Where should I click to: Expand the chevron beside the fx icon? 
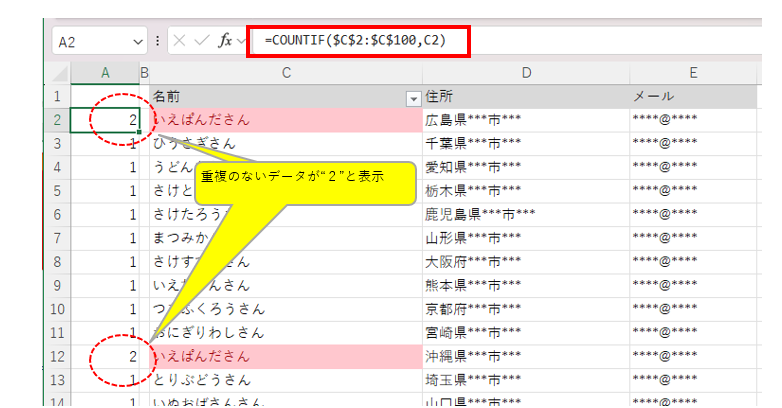pyautogui.click(x=241, y=42)
